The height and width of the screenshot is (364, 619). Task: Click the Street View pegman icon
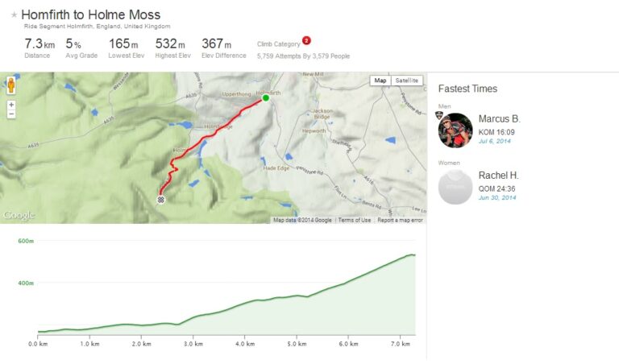[x=11, y=85]
